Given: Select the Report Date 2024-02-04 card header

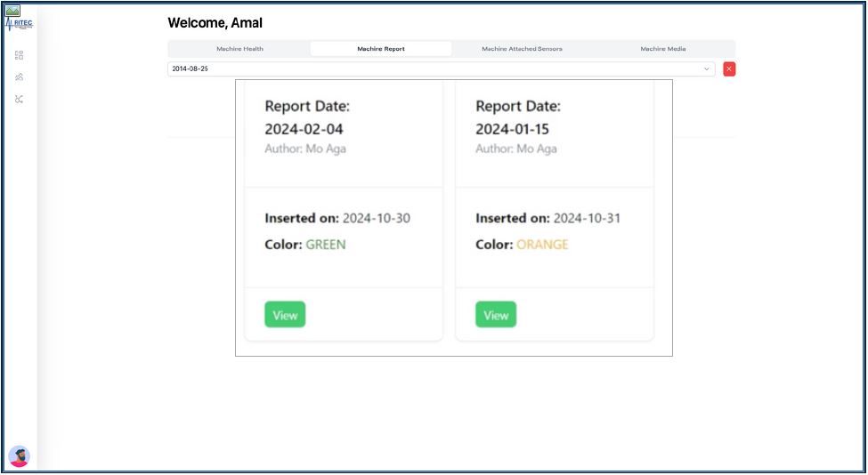Looking at the screenshot, I should coord(307,117).
